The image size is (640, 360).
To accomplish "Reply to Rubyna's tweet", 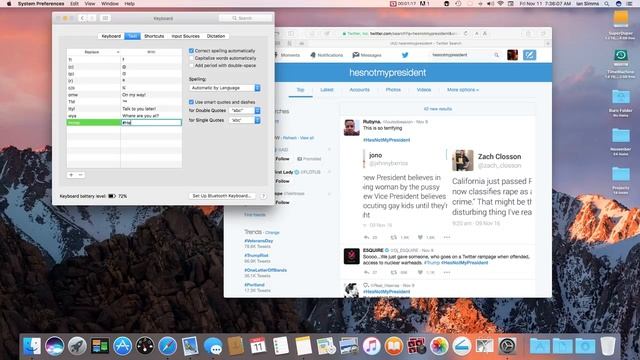I will (x=367, y=237).
